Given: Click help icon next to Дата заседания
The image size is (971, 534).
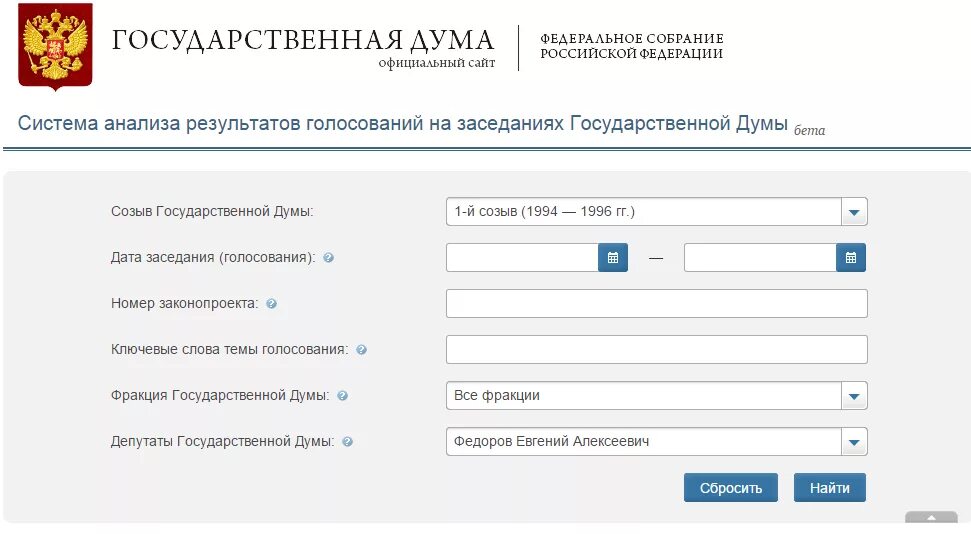Looking at the screenshot, I should click(328, 258).
